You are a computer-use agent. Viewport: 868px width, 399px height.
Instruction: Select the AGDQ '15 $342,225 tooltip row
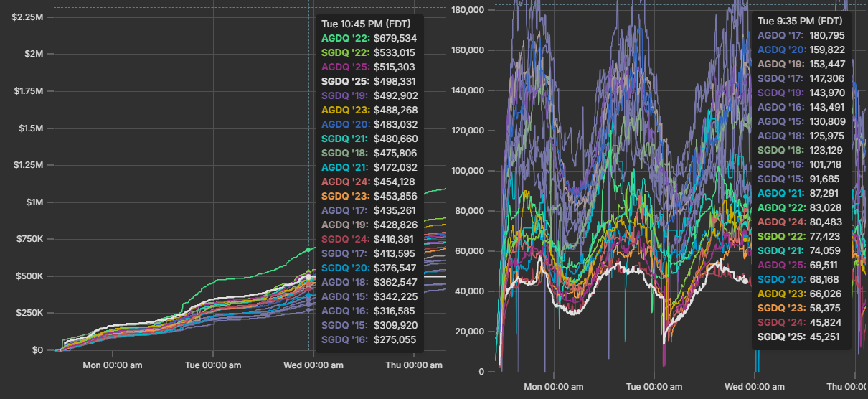pos(369,296)
